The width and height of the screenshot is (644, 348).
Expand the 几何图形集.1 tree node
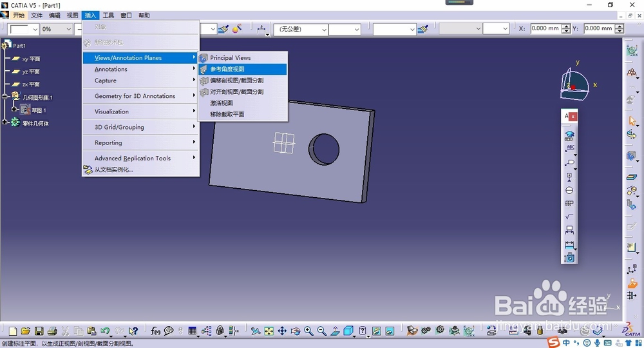coord(5,97)
